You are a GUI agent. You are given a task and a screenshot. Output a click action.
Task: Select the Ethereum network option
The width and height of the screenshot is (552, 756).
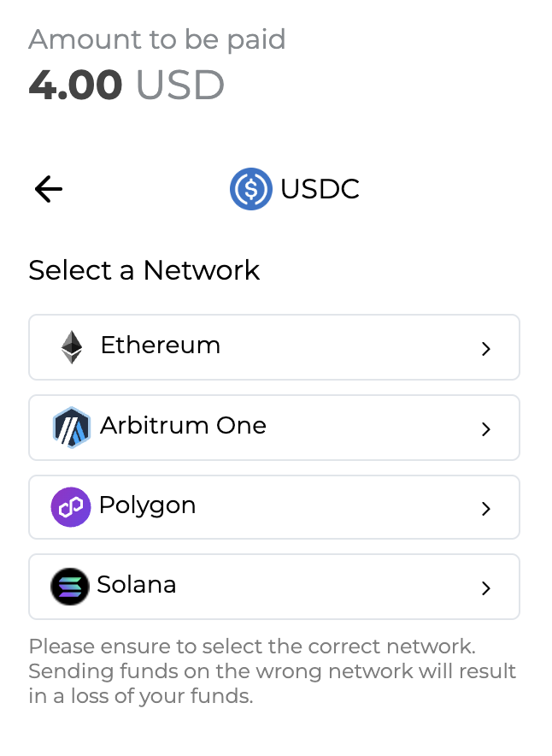pos(273,347)
